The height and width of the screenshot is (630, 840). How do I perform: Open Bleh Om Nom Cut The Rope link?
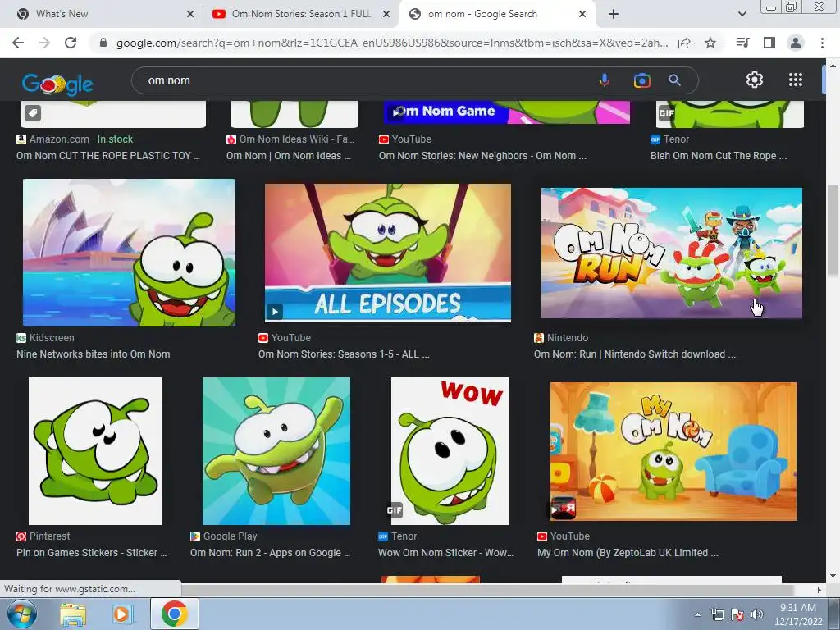pos(719,156)
